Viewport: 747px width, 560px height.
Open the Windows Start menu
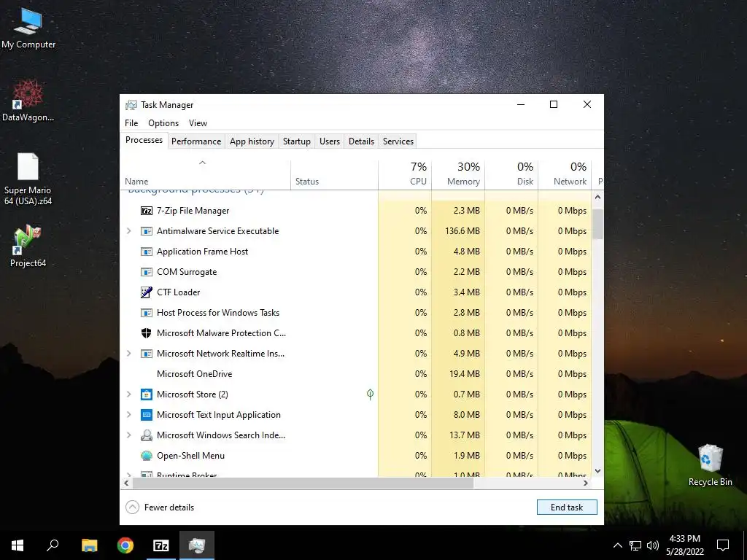[18, 545]
